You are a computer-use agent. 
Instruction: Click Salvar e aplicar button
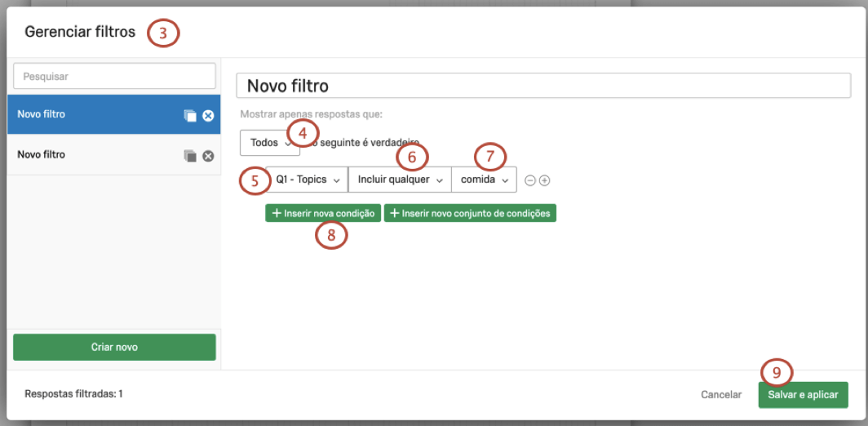[x=803, y=395]
